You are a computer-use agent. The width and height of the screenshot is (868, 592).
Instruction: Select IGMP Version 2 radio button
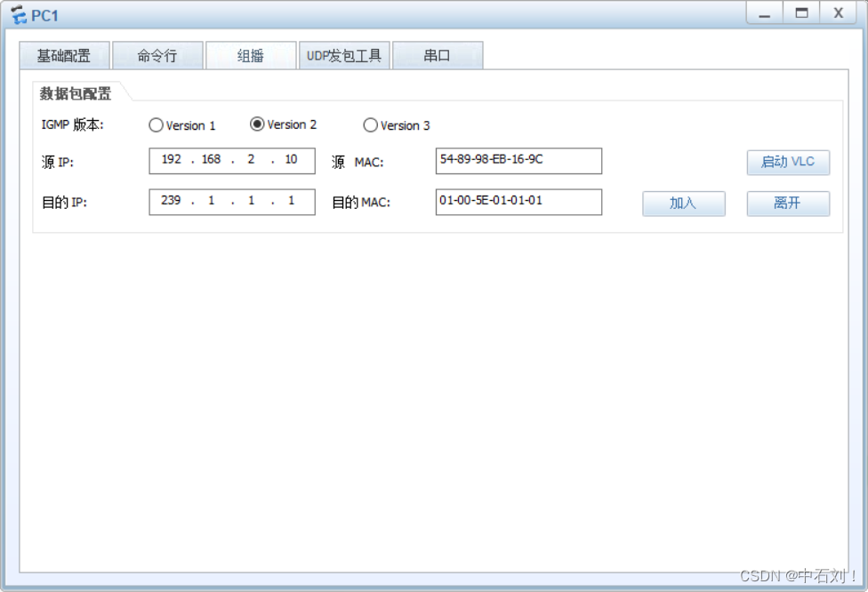(x=255, y=124)
